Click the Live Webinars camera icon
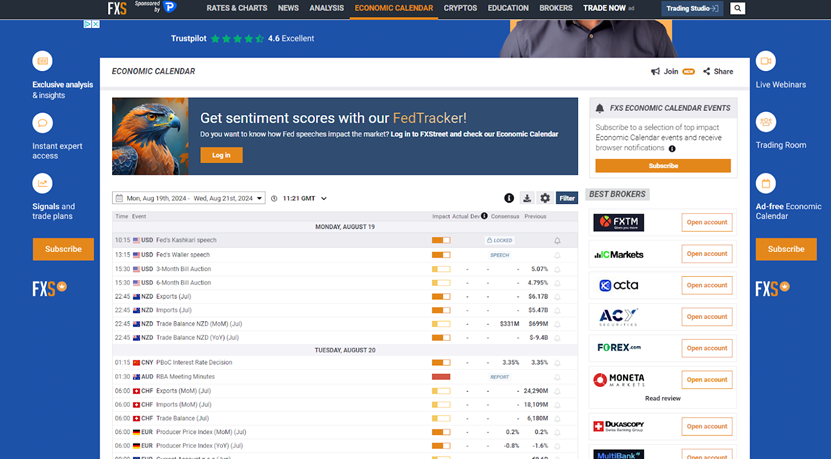This screenshot has width=831, height=459. pos(766,61)
